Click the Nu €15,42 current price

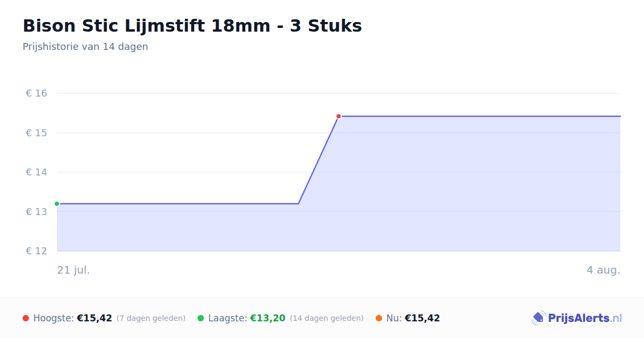[422, 318]
